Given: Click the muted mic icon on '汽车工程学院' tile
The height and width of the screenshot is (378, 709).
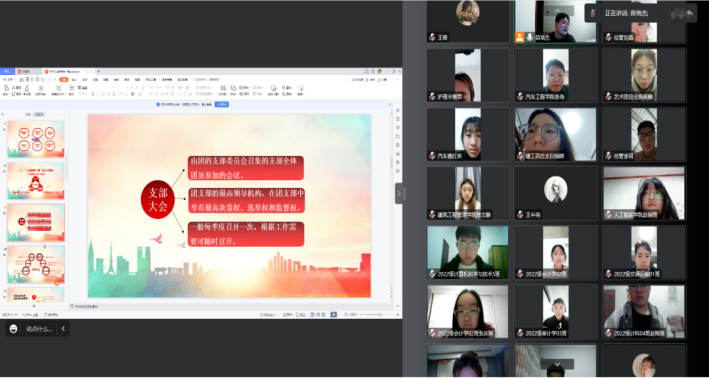Looking at the screenshot, I should click(x=520, y=96).
